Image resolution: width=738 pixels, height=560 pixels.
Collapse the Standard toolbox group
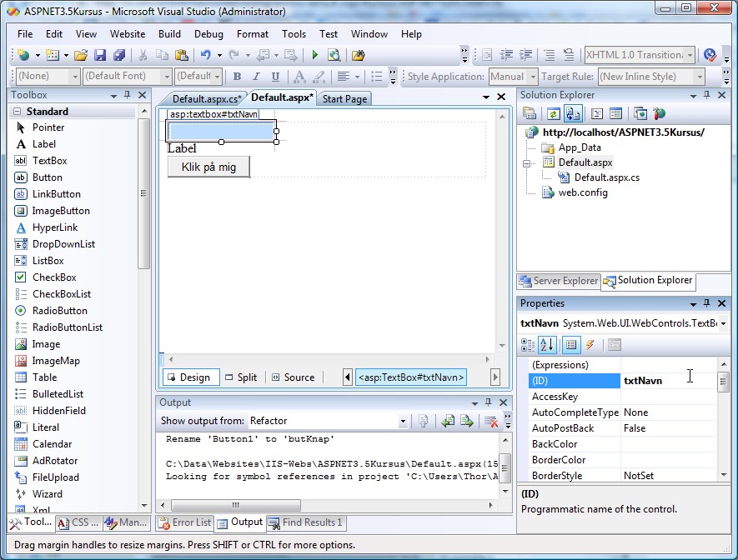(x=18, y=112)
